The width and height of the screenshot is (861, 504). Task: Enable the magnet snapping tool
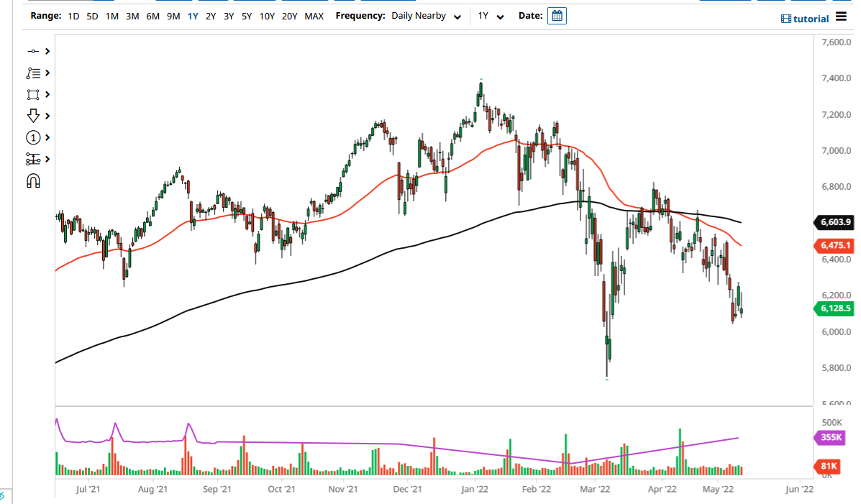(x=34, y=180)
